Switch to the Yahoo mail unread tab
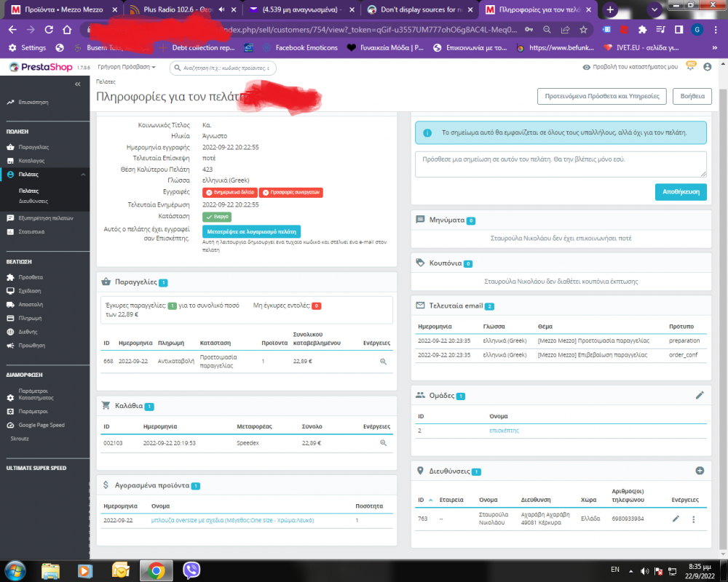This screenshot has height=582, width=728. (301, 9)
